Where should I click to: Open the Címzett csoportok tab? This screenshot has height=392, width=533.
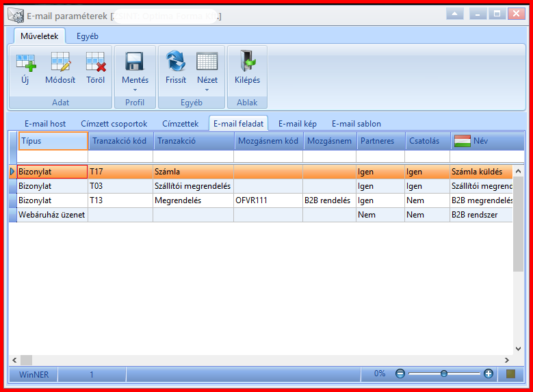click(114, 124)
